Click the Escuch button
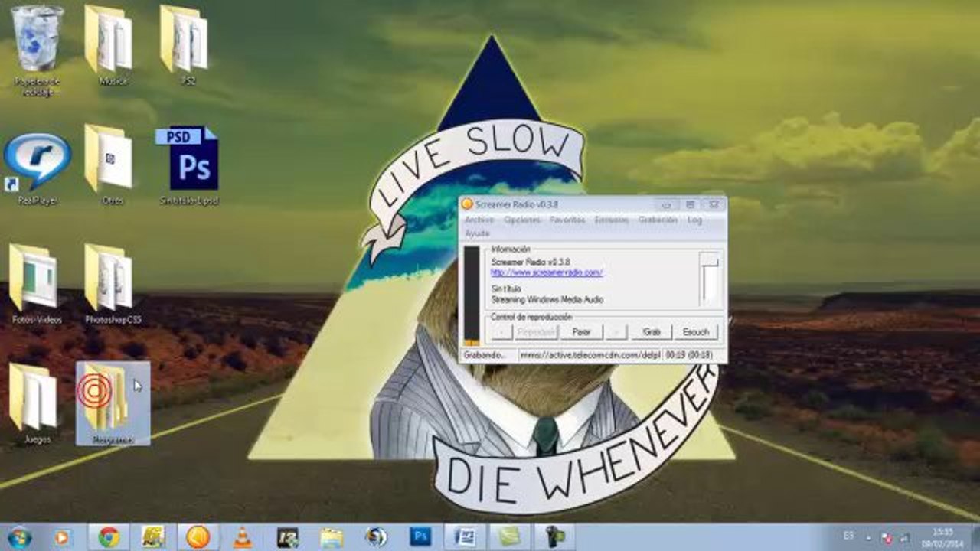980x551 pixels. click(696, 332)
